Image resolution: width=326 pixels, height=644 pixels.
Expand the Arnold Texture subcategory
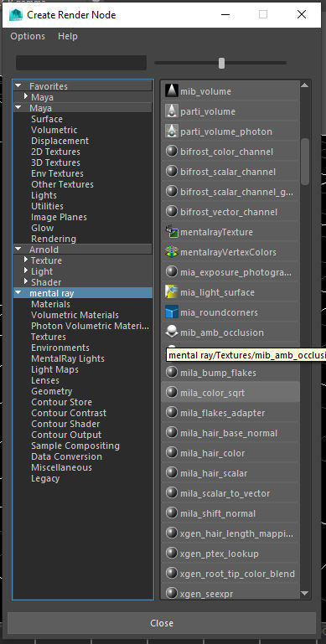click(x=26, y=260)
